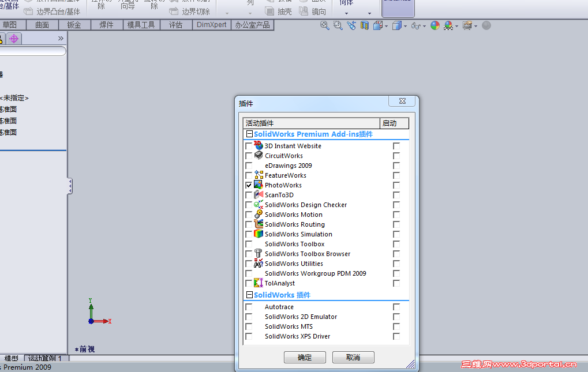
Task: Switch to the 焊件 tab
Action: click(107, 25)
